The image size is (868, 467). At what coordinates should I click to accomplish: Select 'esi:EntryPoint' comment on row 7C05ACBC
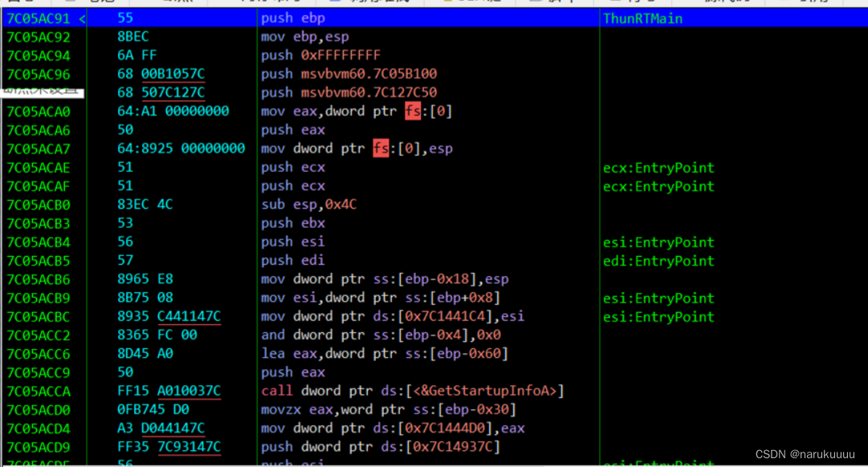pyautogui.click(x=658, y=318)
